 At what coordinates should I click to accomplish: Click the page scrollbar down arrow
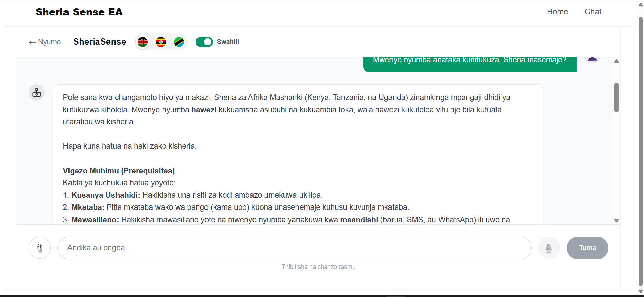point(641,291)
